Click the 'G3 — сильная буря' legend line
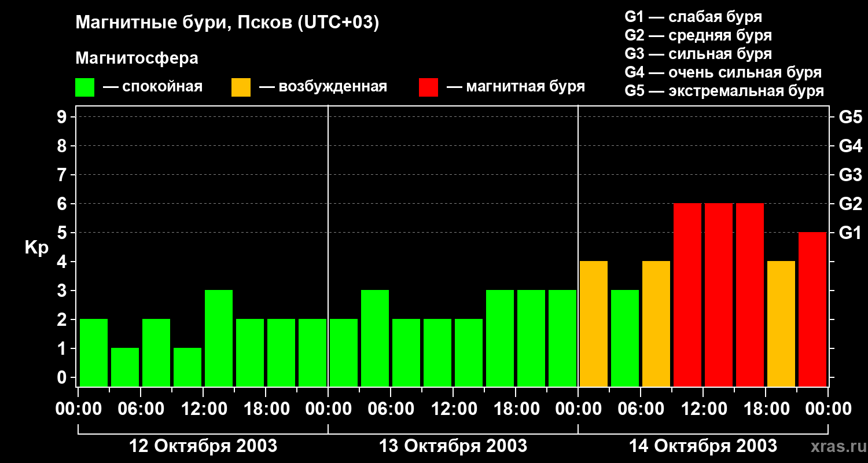The width and height of the screenshot is (868, 463). [x=698, y=54]
